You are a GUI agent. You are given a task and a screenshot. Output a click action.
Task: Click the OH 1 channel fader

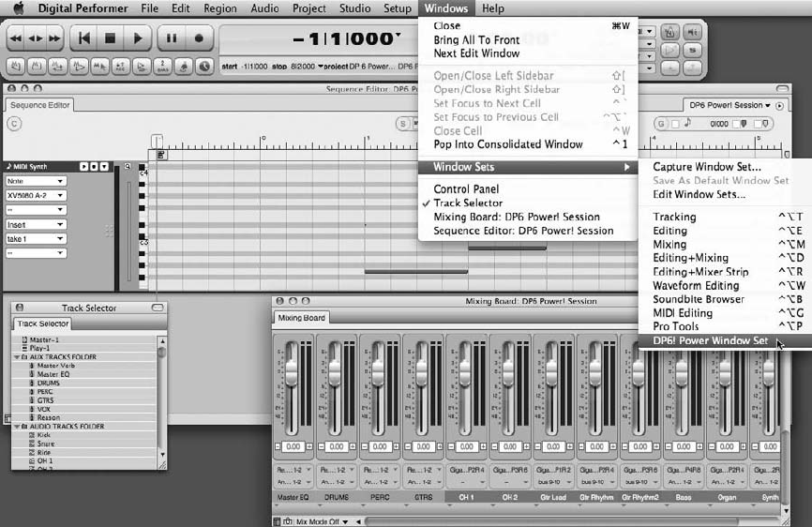465,372
